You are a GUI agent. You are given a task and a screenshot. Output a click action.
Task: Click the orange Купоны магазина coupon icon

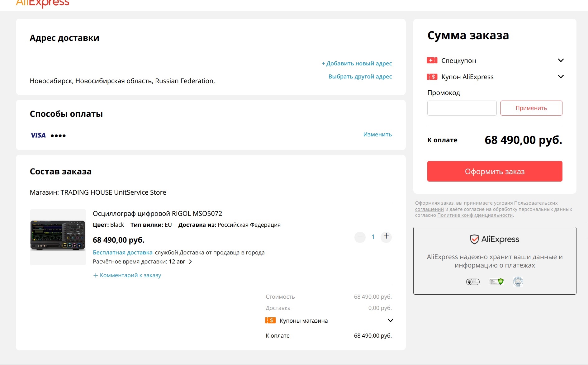coord(270,320)
